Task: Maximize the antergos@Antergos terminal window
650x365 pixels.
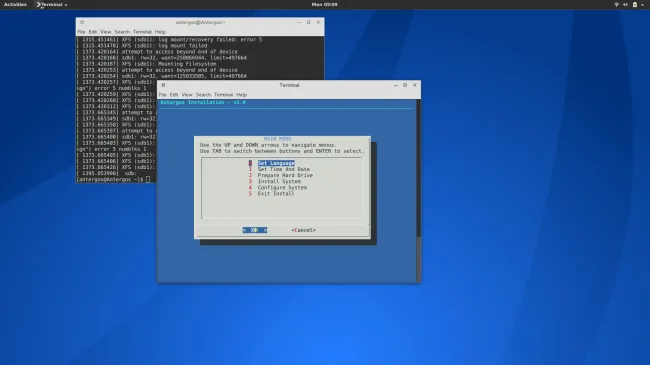Action: 308,22
